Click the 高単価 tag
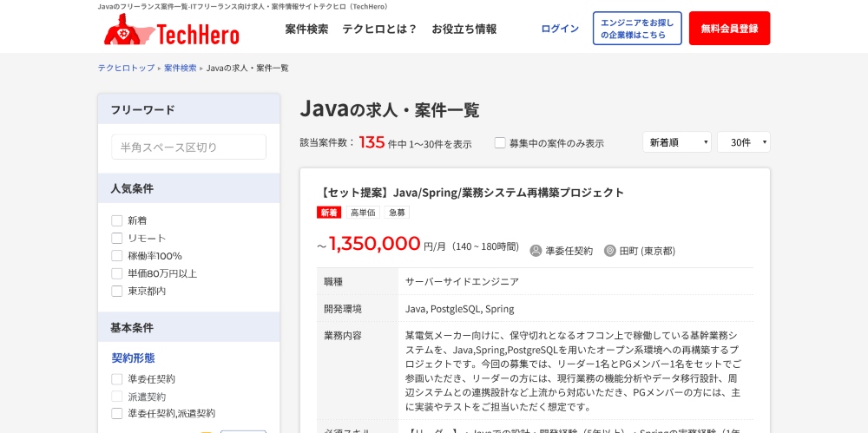Viewport: 868px width, 433px height. click(x=363, y=213)
